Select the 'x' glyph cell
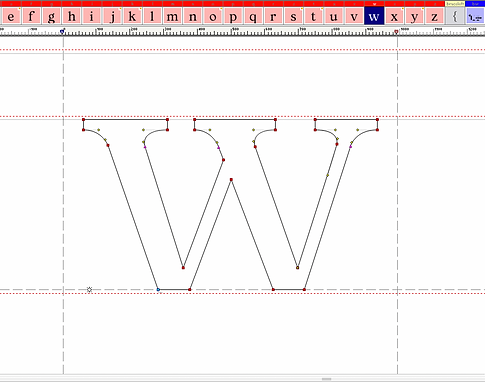This screenshot has width=485, height=382. (x=394, y=16)
